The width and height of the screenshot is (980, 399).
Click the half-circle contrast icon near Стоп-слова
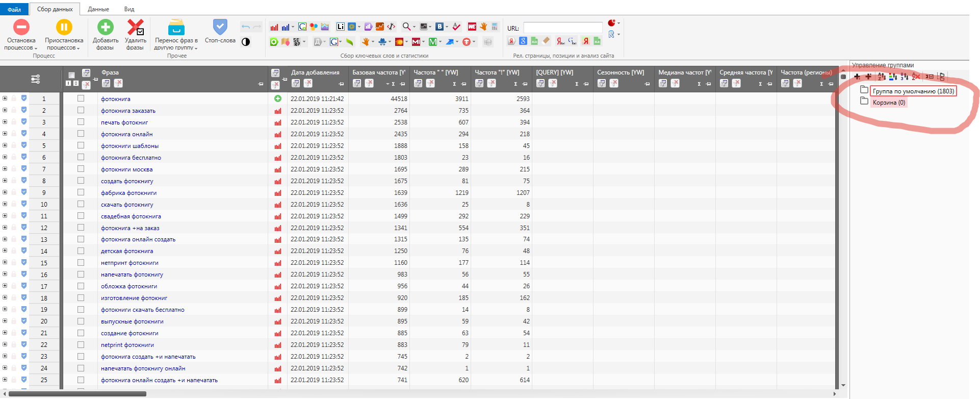pos(246,42)
